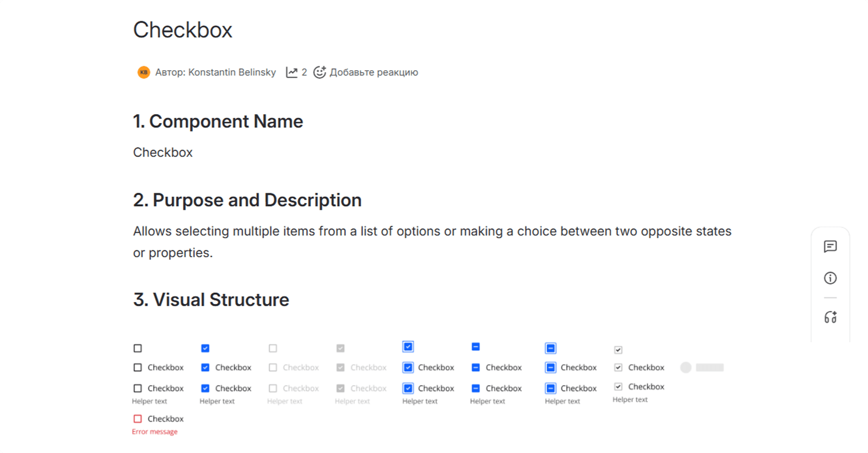Screen dimensions: 868x453
Task: Click the smiley add-reaction icon
Action: click(x=320, y=72)
